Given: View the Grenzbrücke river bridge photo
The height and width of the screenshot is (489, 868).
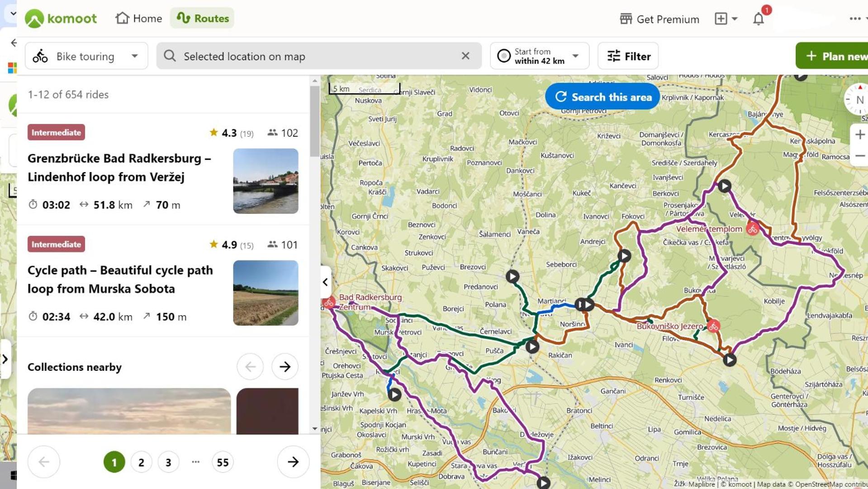Looking at the screenshot, I should [266, 181].
